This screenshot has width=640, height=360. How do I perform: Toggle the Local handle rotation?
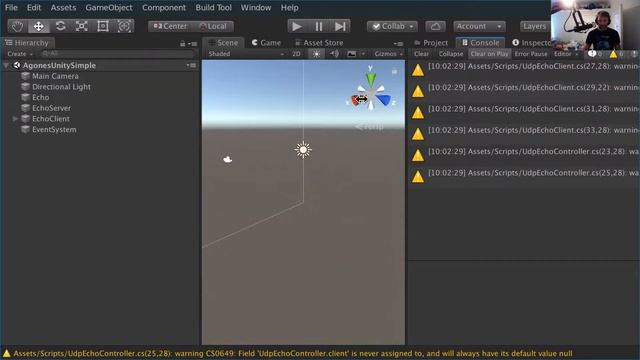click(213, 27)
